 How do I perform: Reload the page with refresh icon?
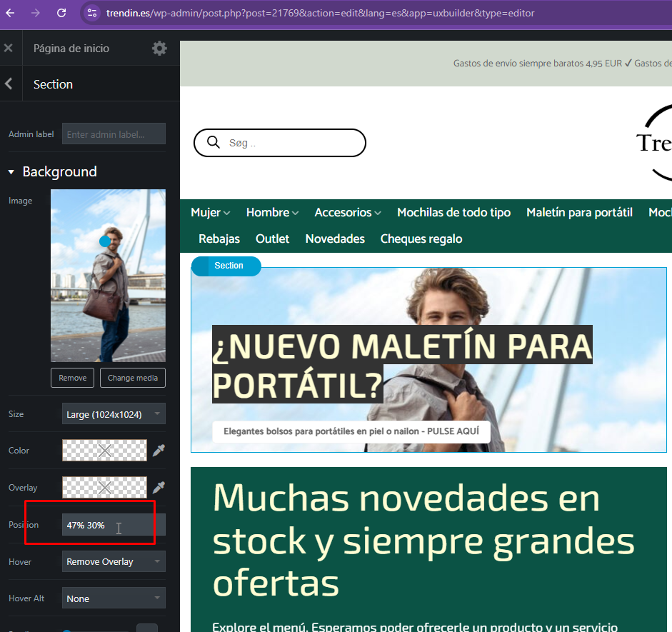click(61, 13)
